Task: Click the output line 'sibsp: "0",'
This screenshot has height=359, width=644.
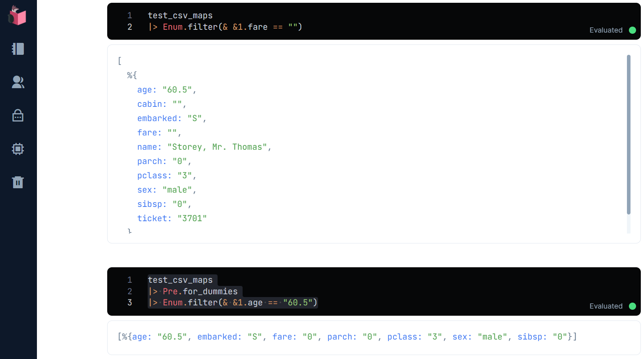Action: (164, 204)
